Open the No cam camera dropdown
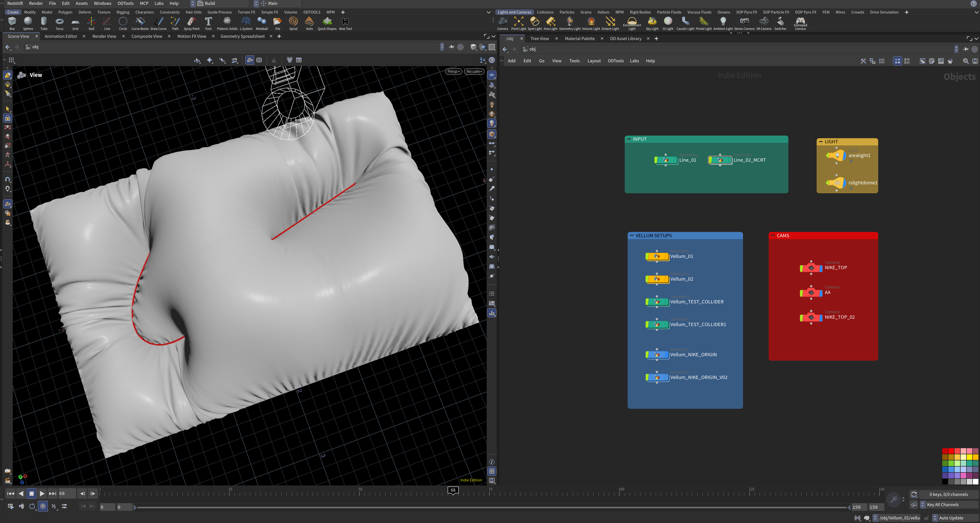 point(474,72)
